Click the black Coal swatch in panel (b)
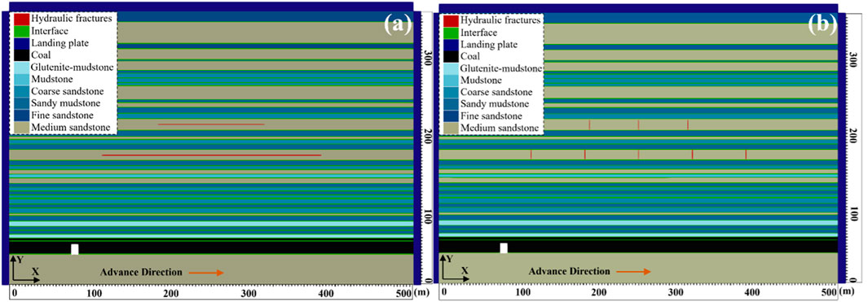This screenshot has width=868, height=302. [451, 56]
